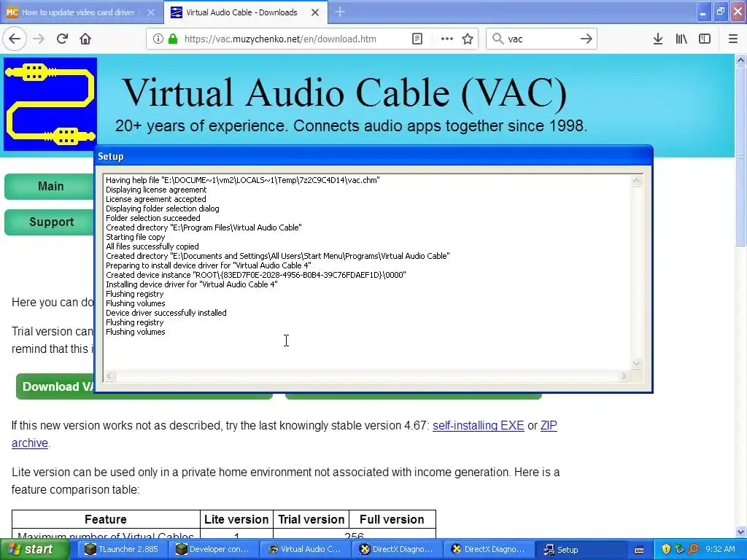
Task: Click the page scrollbar up arrow
Action: 740,60
